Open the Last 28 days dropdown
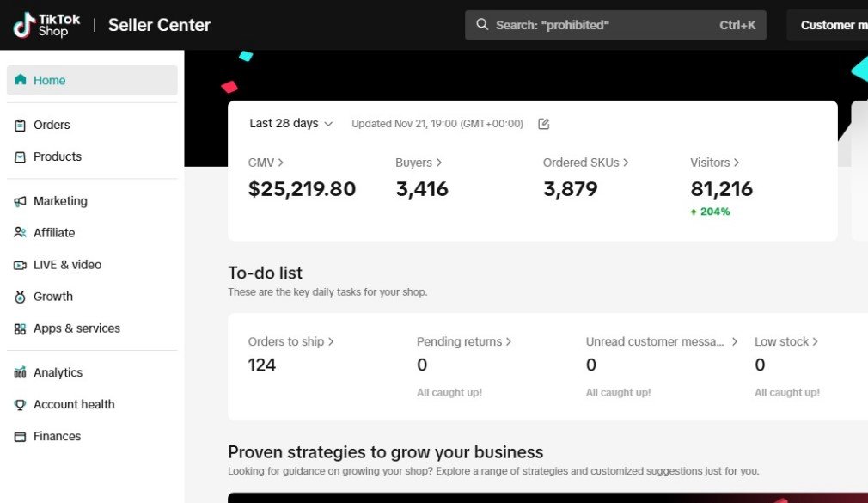Image resolution: width=868 pixels, height=503 pixels. coord(290,124)
